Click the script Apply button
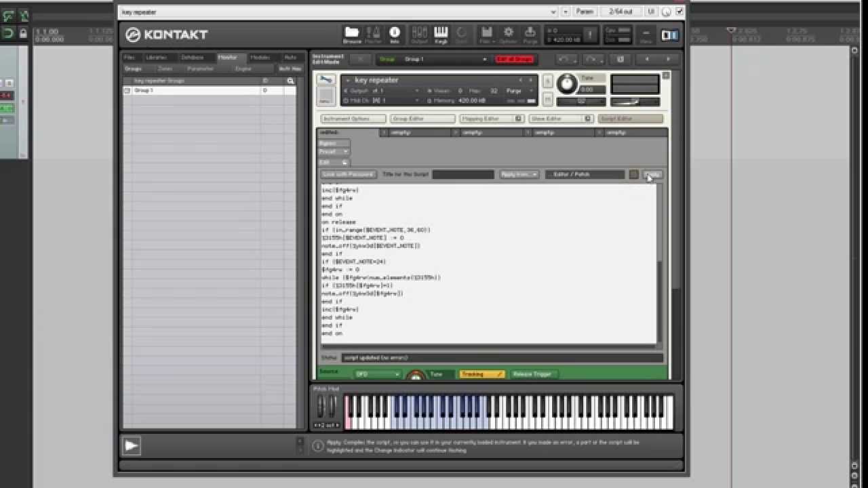The width and height of the screenshot is (868, 488). click(x=652, y=175)
